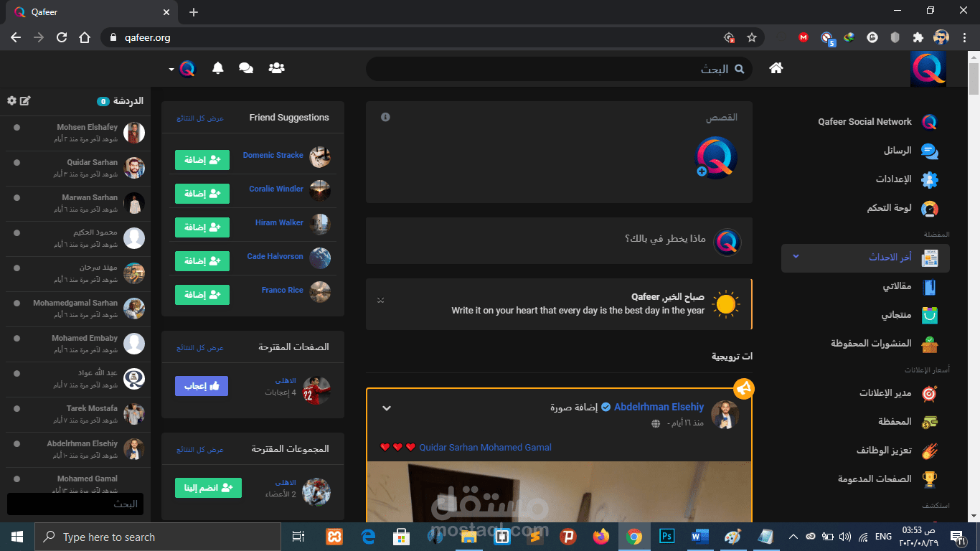Add Franco Rice as friend
This screenshot has height=551, width=980.
(x=202, y=295)
